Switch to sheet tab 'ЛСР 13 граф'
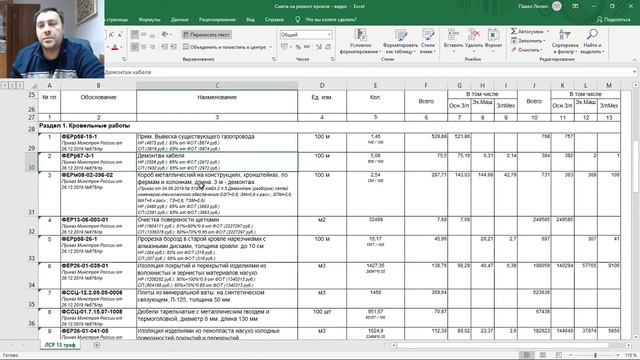 click(x=60, y=345)
